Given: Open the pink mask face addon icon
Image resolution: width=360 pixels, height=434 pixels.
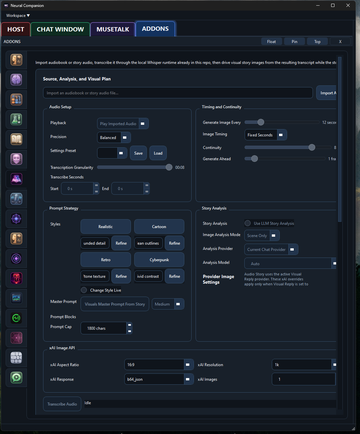Looking at the screenshot, I should (x=16, y=159).
